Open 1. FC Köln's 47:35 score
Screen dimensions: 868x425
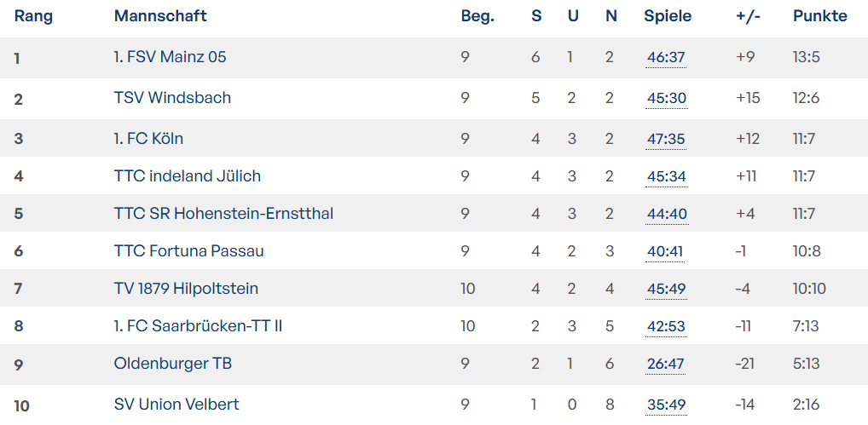[x=666, y=140]
